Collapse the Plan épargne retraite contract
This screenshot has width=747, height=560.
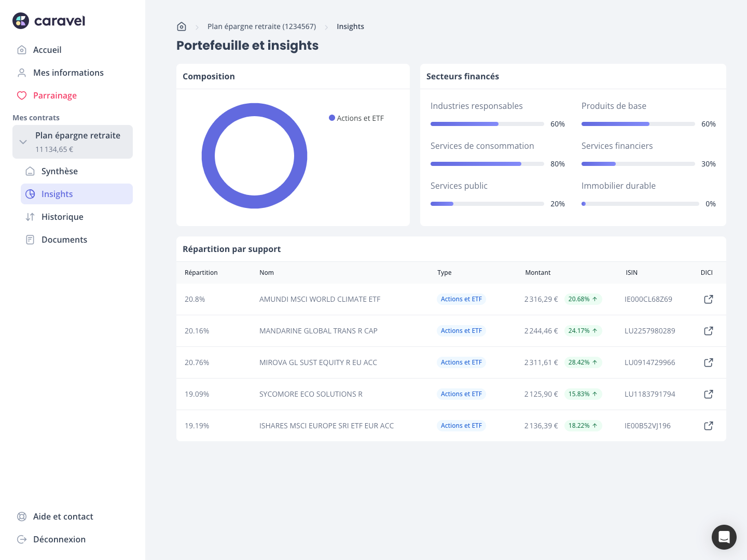coord(23,142)
